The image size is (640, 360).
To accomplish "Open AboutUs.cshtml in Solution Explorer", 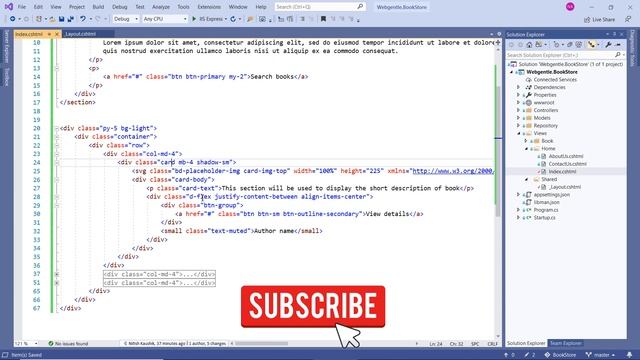I will [x=566, y=156].
